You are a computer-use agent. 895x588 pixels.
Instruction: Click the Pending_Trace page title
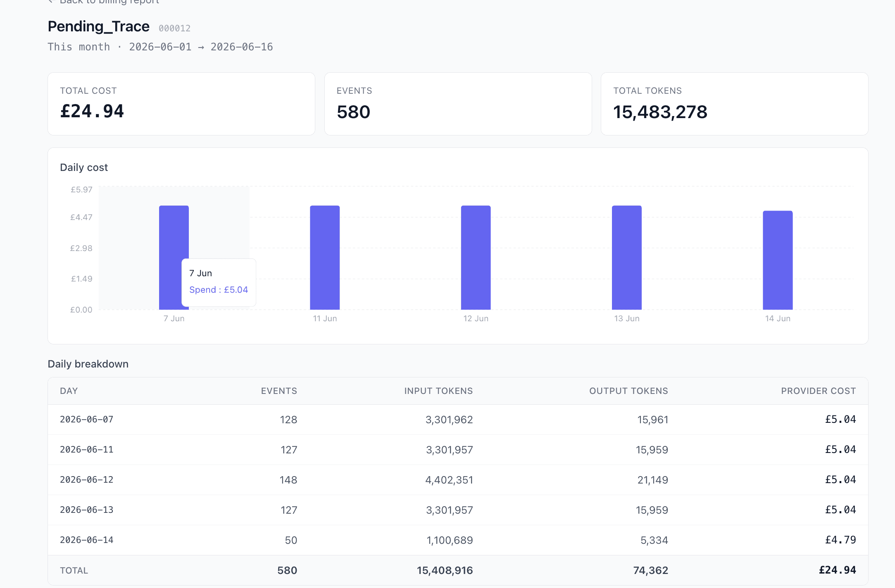pyautogui.click(x=98, y=26)
